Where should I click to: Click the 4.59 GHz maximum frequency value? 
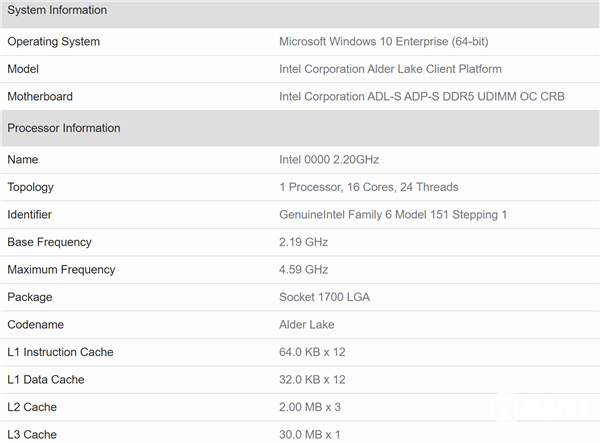(x=304, y=270)
